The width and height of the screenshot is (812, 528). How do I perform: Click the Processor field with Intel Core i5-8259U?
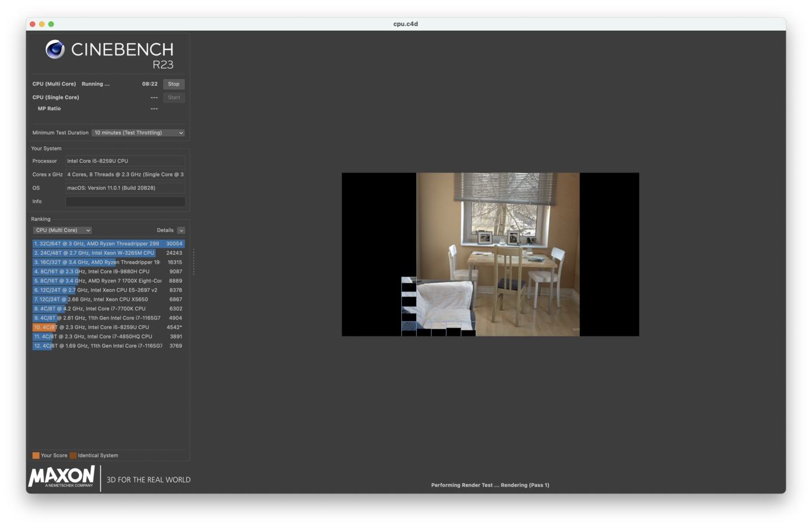(125, 161)
